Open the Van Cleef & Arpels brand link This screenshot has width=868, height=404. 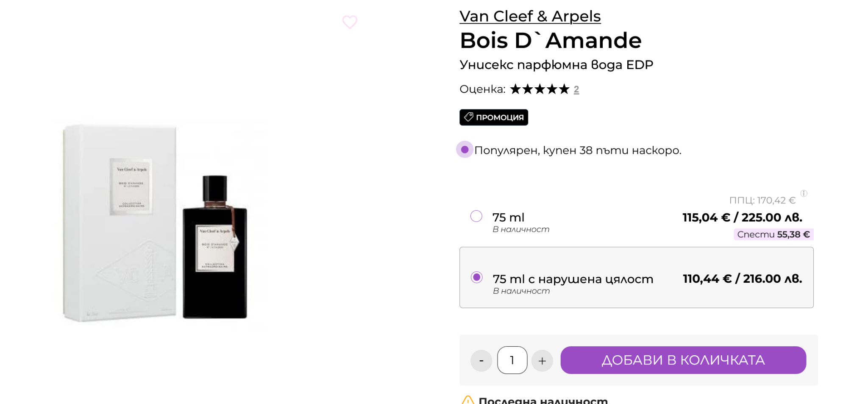pyautogui.click(x=530, y=17)
